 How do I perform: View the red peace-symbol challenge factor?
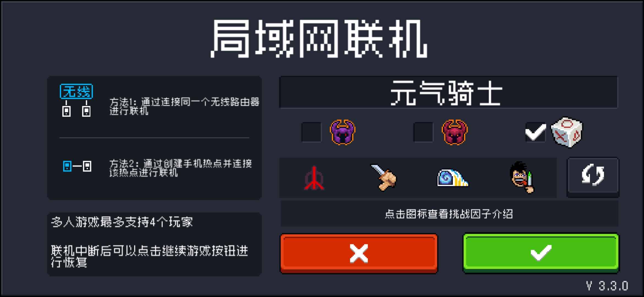pos(314,178)
